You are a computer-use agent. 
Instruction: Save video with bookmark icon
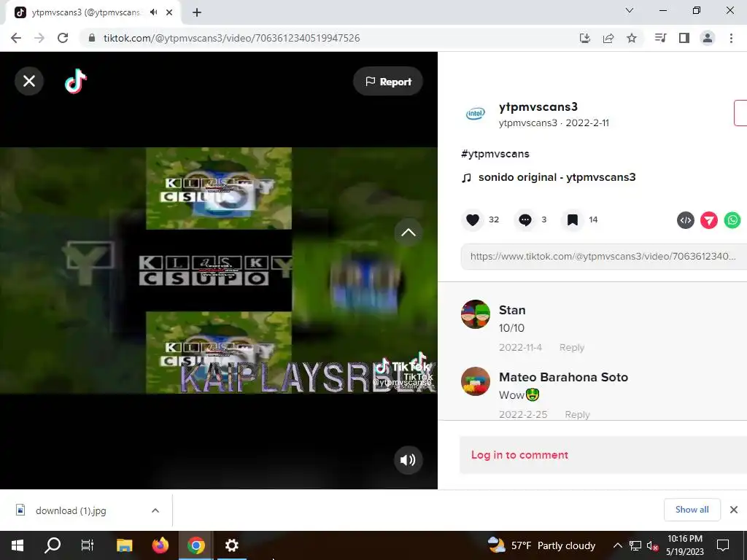click(572, 220)
